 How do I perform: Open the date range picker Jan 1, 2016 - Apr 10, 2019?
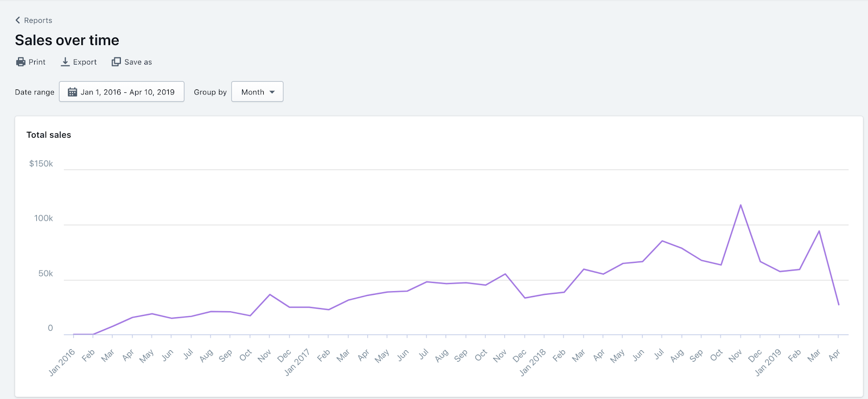122,92
